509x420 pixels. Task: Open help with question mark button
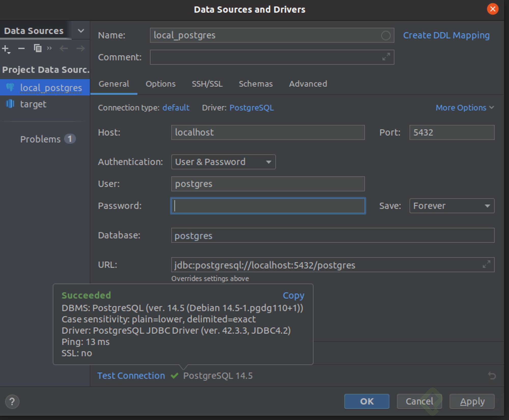[12, 401]
